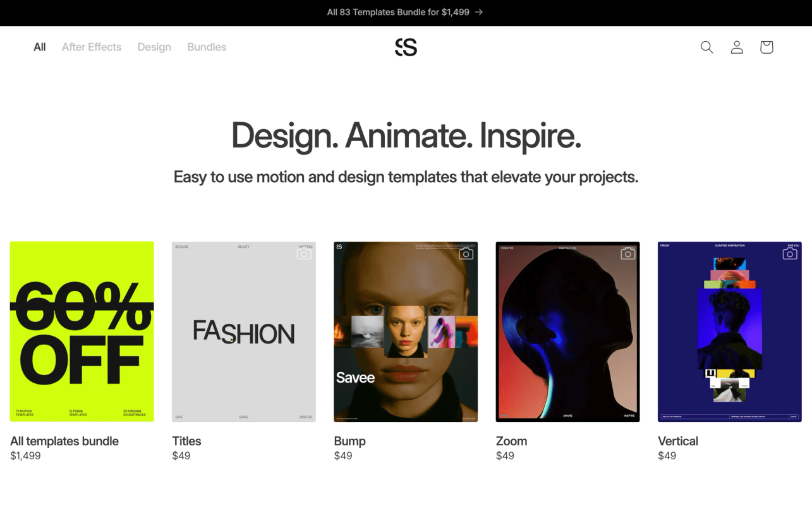This screenshot has width=812, height=506.
Task: Select the All category tab
Action: coord(40,47)
